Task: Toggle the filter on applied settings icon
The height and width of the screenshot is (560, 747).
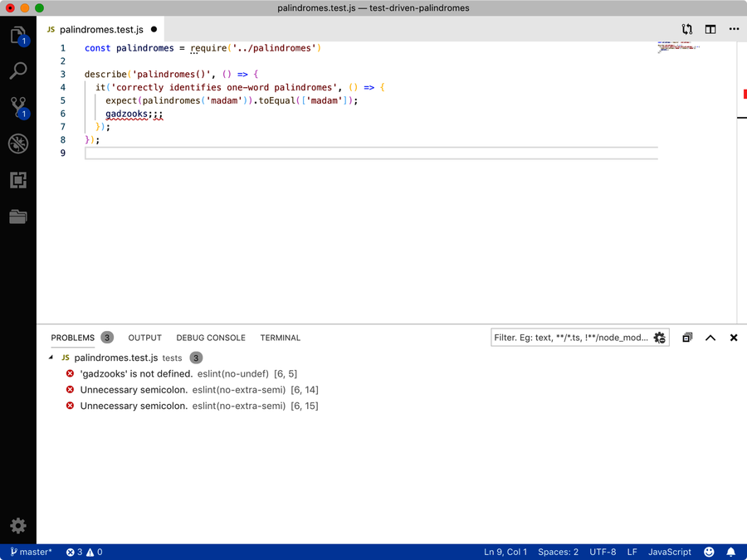Action: [659, 338]
